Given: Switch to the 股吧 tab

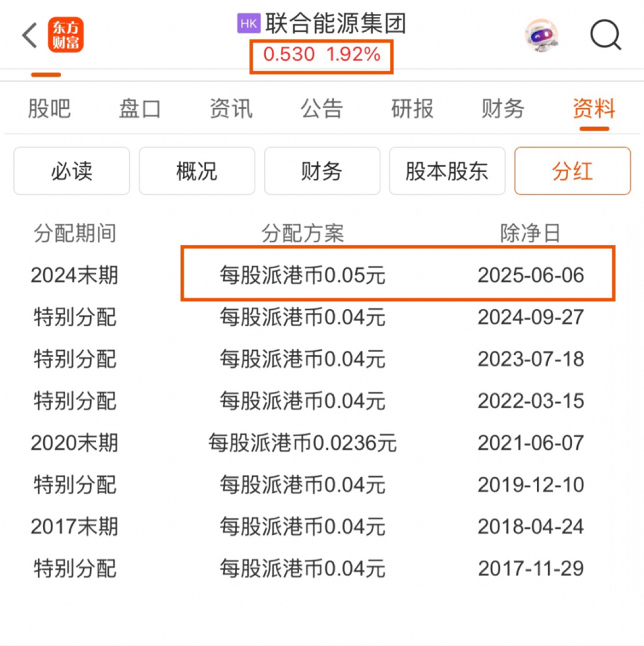Looking at the screenshot, I should point(49,109).
